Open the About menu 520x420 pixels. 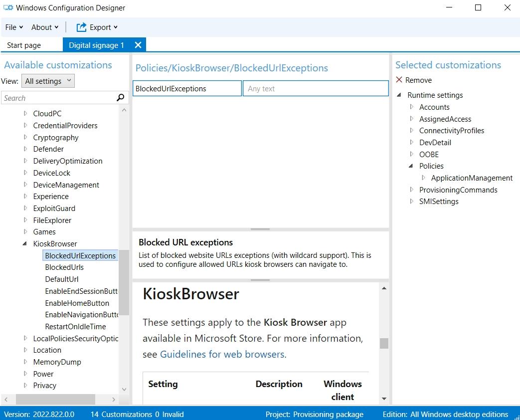pos(44,27)
